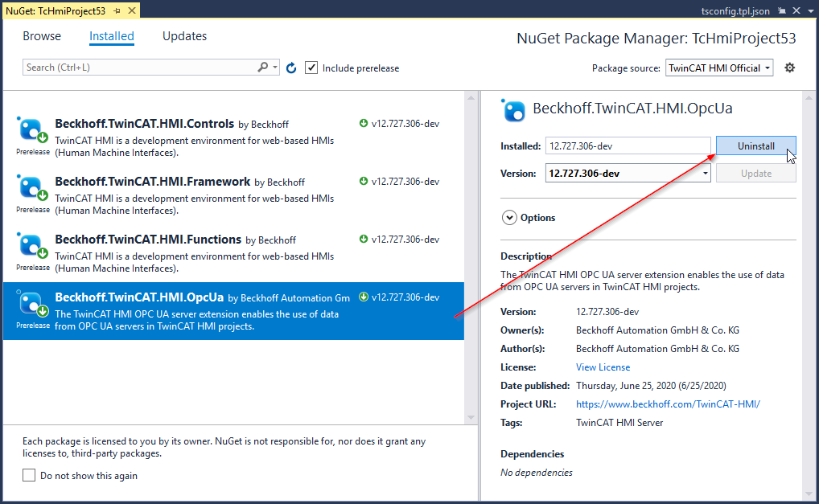Click the TwinCAT HMI Server tags value
Image resolution: width=819 pixels, height=504 pixels.
tap(619, 423)
